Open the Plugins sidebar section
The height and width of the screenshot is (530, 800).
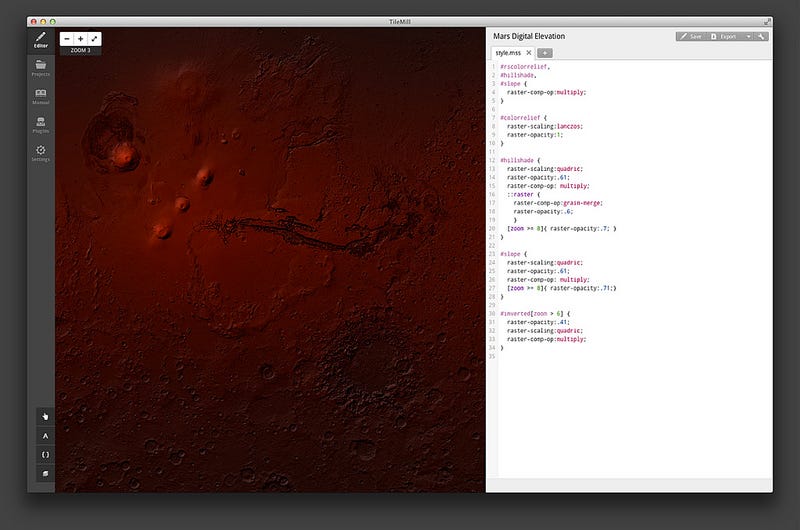[x=41, y=125]
